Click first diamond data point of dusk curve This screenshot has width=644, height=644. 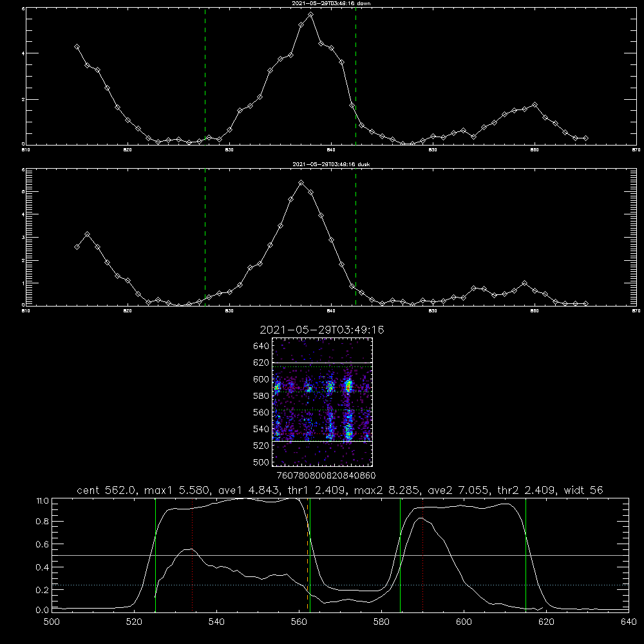(77, 247)
